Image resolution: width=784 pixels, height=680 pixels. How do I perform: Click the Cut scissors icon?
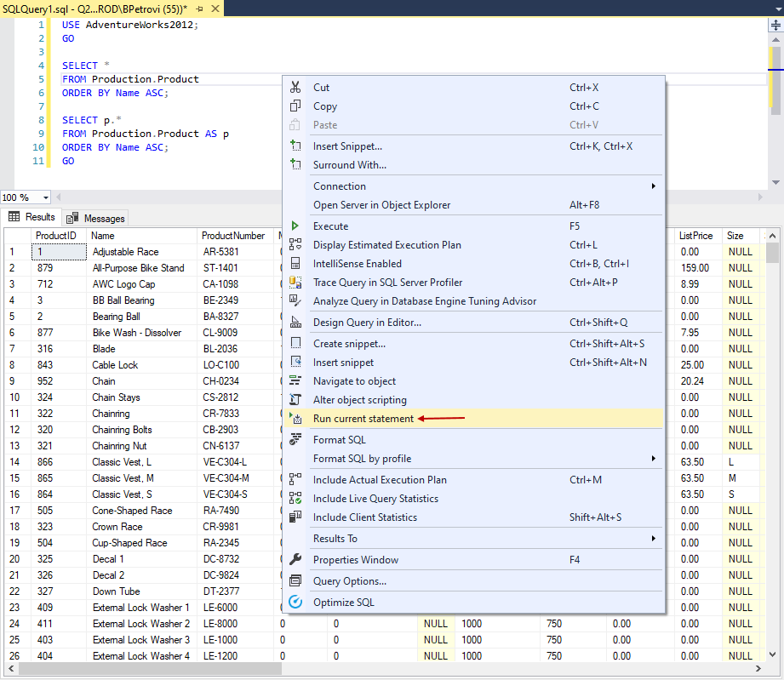tap(295, 88)
